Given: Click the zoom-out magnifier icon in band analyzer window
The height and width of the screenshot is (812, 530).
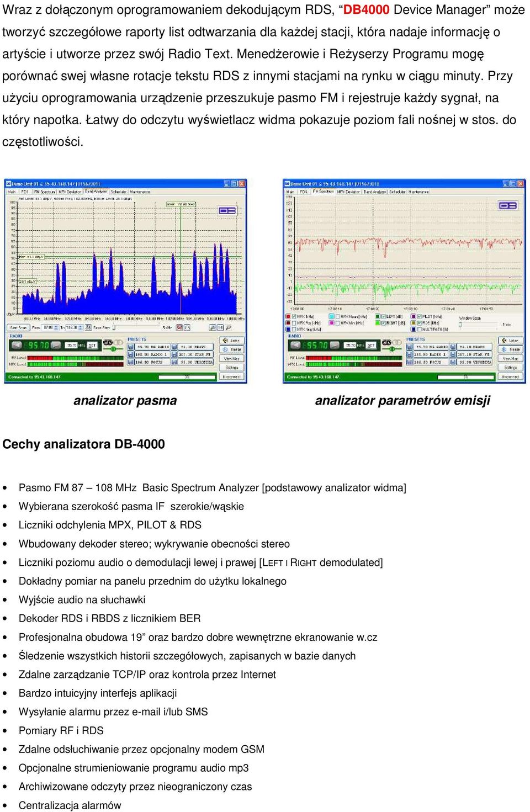Looking at the screenshot, I should click(x=228, y=328).
